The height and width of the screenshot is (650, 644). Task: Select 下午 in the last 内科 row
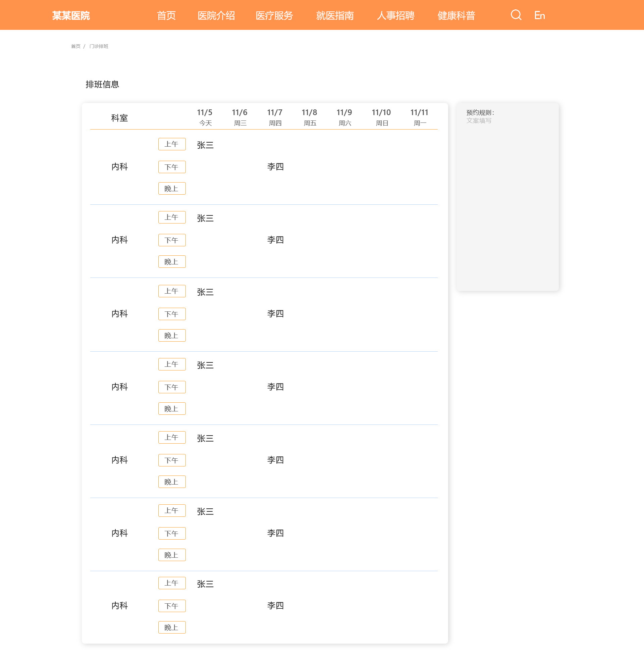point(172,606)
